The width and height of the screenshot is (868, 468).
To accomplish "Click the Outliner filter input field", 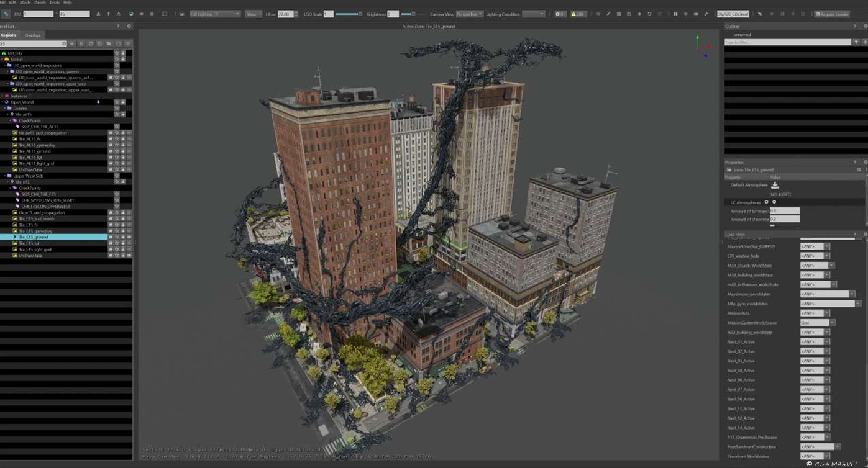I will (x=787, y=42).
